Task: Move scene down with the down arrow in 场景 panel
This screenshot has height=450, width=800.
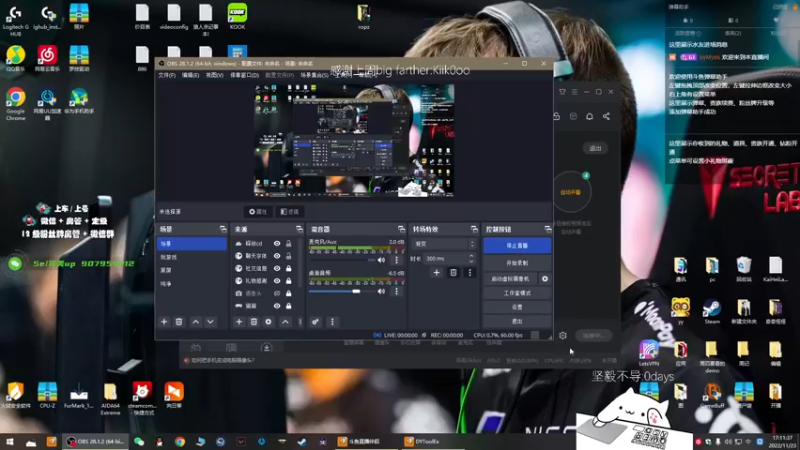Action: (x=210, y=322)
